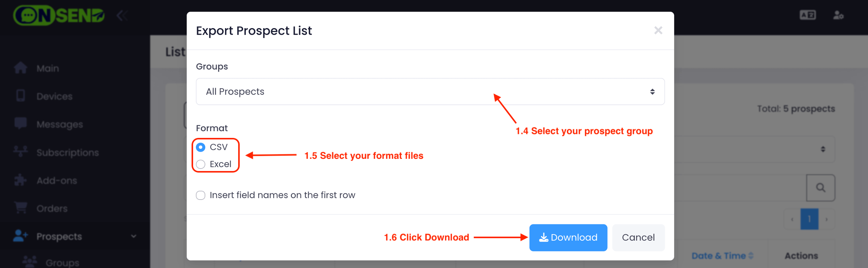Click the Orders cart icon

(x=21, y=208)
